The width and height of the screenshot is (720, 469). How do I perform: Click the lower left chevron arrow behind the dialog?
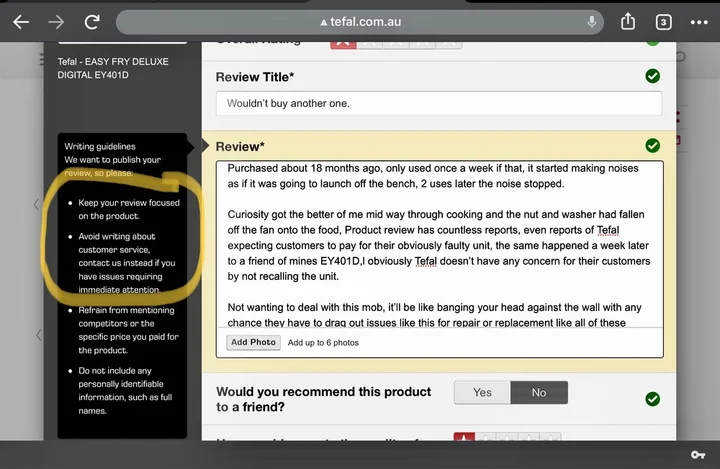pos(39,335)
